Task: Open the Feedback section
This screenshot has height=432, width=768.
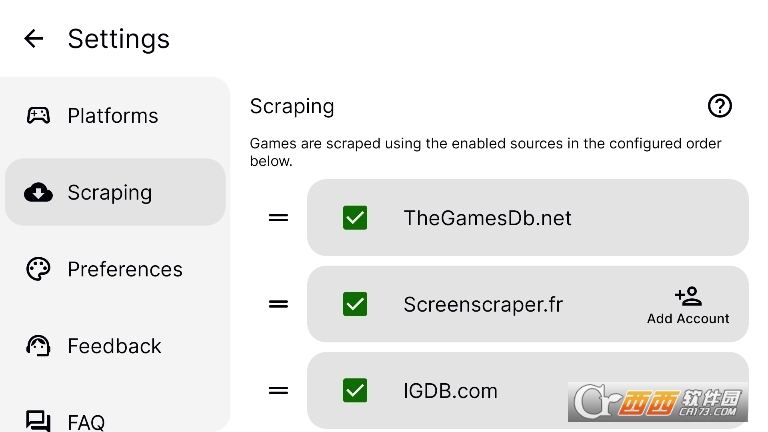Action: [x=115, y=346]
